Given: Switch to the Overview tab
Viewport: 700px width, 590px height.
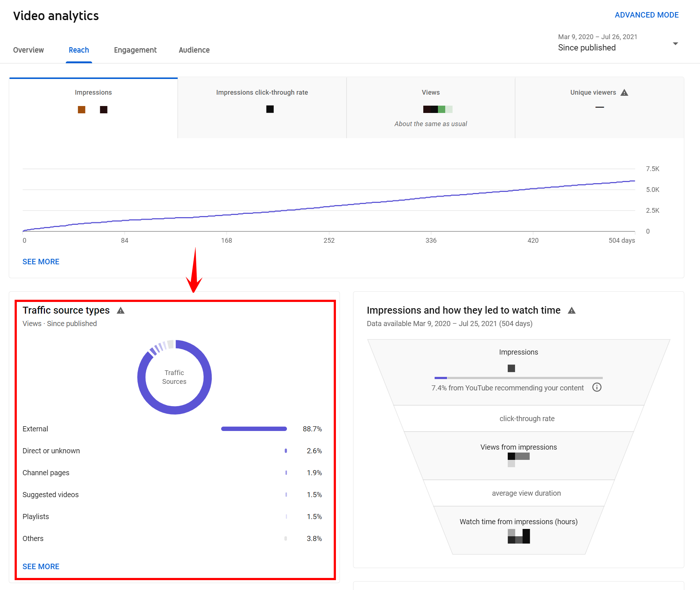Looking at the screenshot, I should pos(29,50).
